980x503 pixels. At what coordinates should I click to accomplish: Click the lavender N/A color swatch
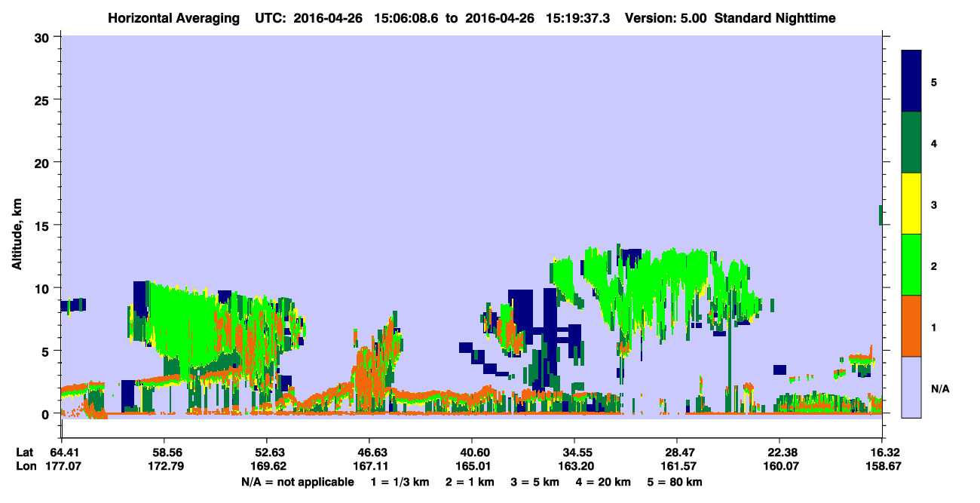[911, 387]
